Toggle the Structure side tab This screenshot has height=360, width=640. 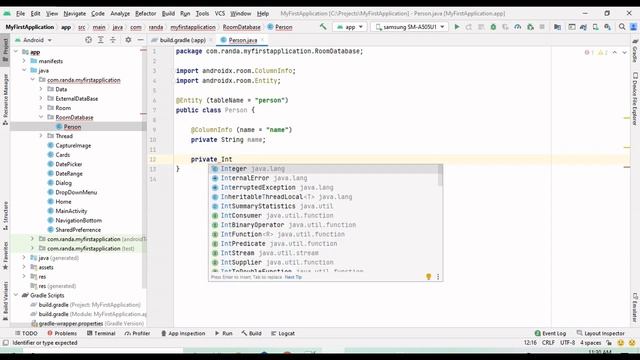pyautogui.click(x=5, y=216)
